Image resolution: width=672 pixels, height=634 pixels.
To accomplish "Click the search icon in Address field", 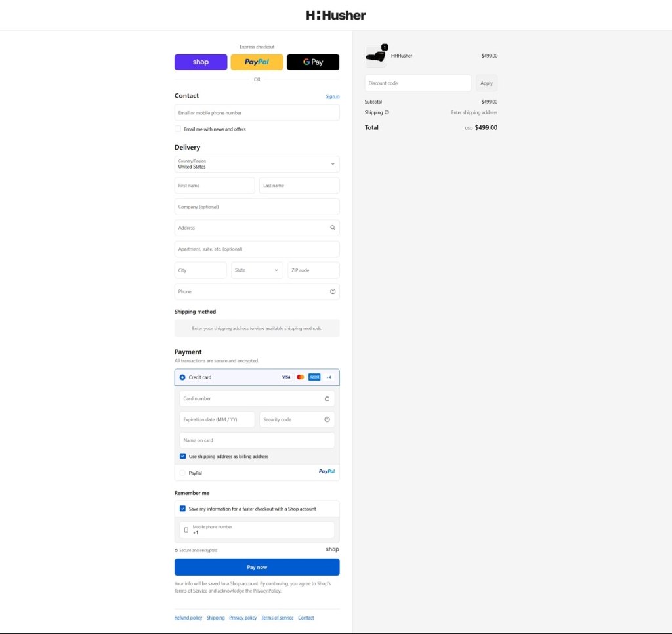I will click(x=332, y=228).
